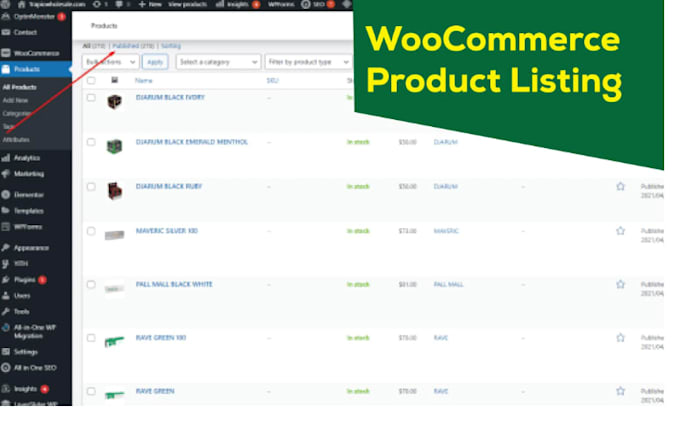
Task: Check the DJARUM BLACK IVORY row
Action: point(91,98)
